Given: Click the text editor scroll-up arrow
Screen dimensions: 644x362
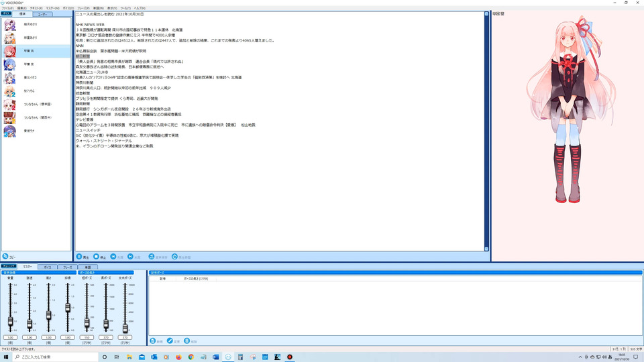Looking at the screenshot, I should 487,14.
